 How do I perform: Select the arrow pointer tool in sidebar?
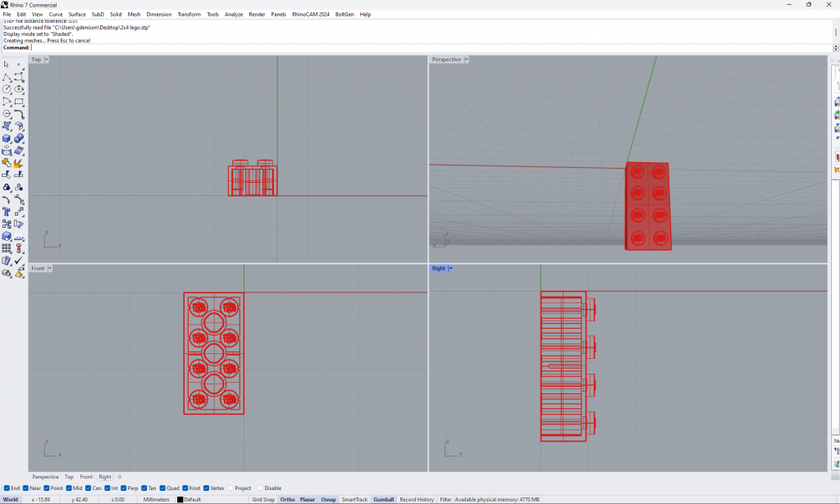point(7,64)
